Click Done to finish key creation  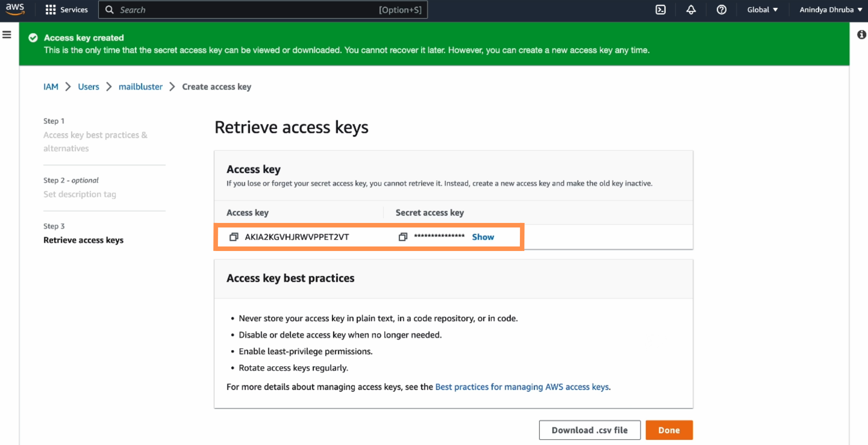tap(669, 430)
